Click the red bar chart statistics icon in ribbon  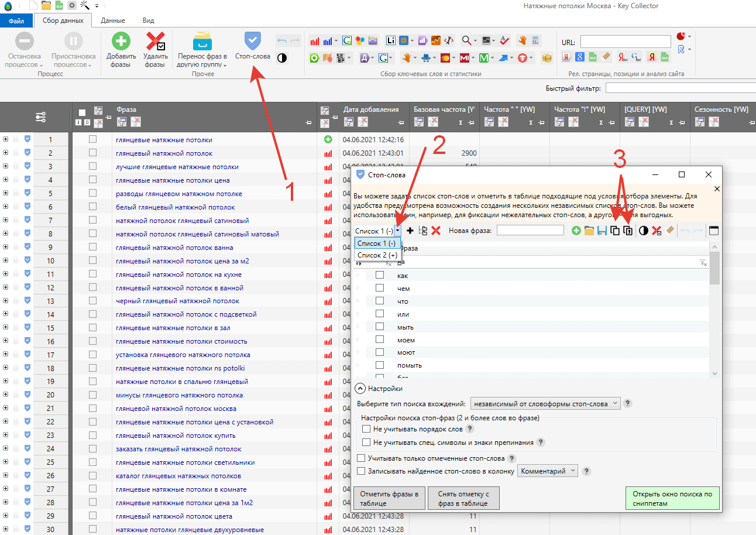(x=315, y=41)
